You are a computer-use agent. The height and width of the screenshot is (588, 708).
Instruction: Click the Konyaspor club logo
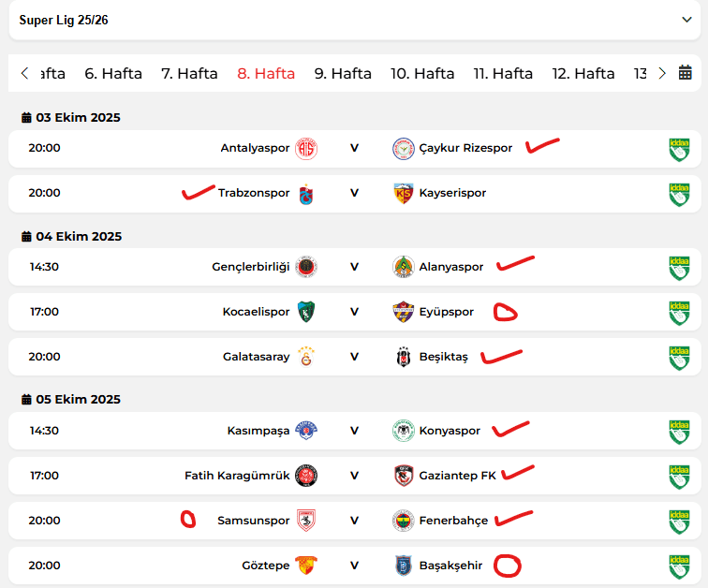click(x=404, y=431)
